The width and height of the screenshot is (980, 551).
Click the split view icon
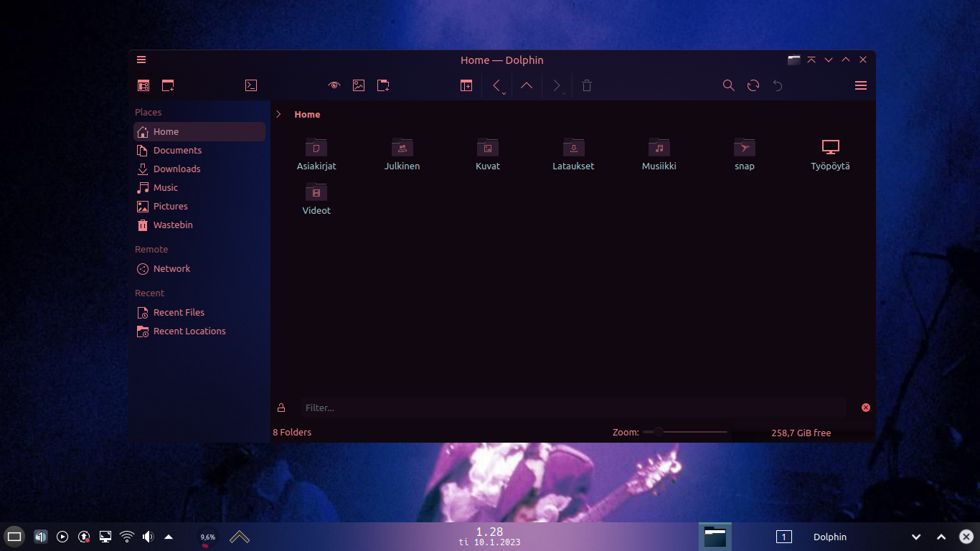[x=466, y=85]
